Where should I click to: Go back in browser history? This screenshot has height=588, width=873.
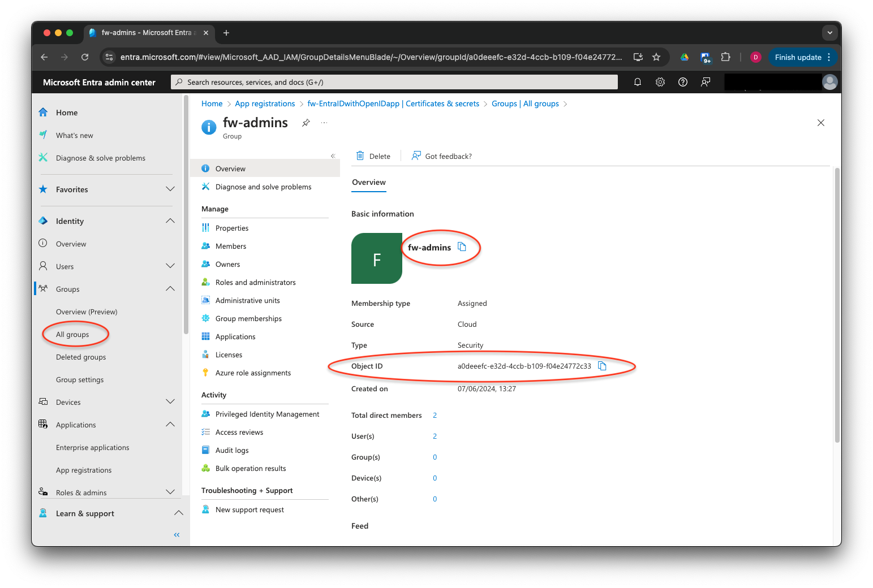[44, 57]
